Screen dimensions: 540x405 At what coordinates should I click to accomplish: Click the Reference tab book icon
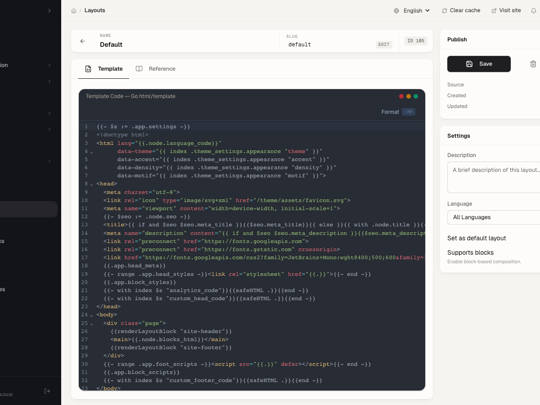coord(139,69)
